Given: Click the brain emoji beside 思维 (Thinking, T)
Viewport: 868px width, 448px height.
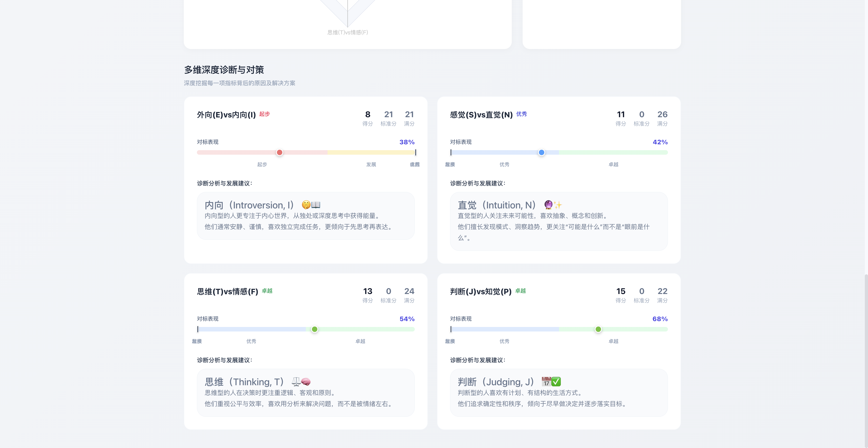Looking at the screenshot, I should click(x=306, y=382).
